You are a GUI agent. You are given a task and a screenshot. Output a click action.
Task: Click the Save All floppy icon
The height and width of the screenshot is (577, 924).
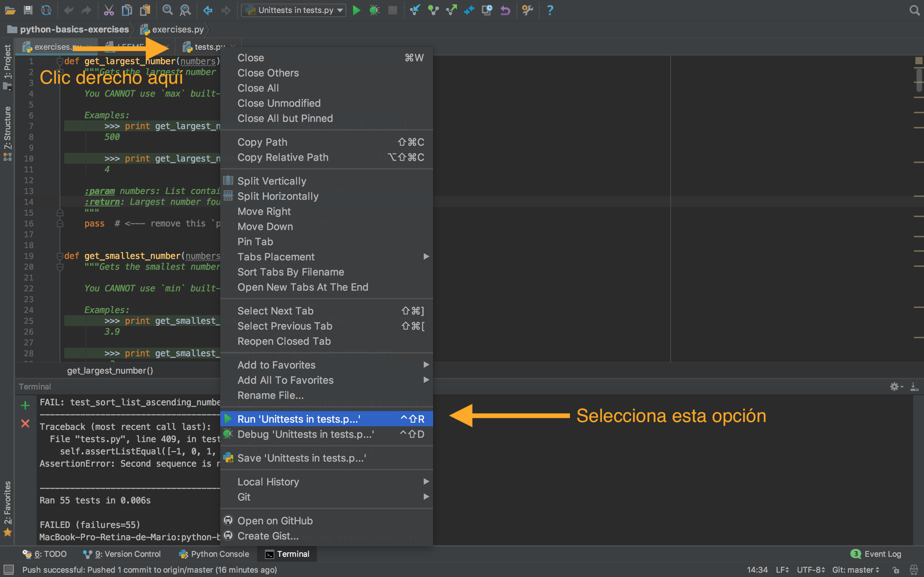point(28,10)
